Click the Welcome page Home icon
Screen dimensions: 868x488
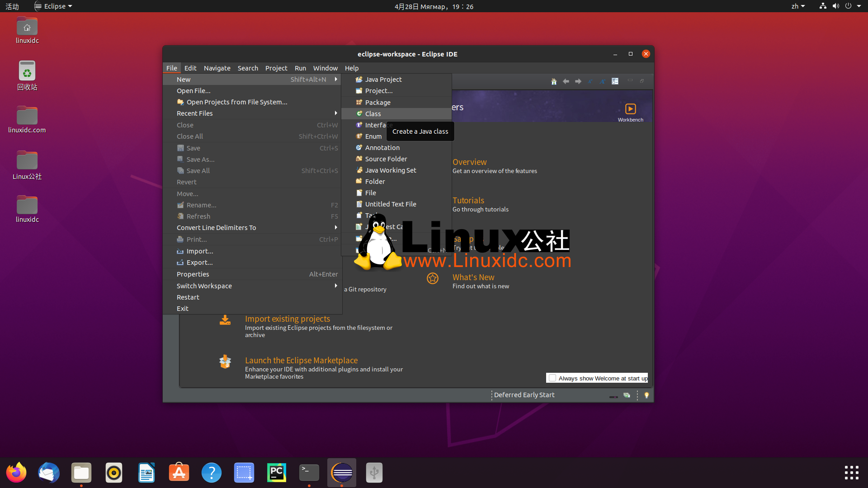[x=554, y=81]
